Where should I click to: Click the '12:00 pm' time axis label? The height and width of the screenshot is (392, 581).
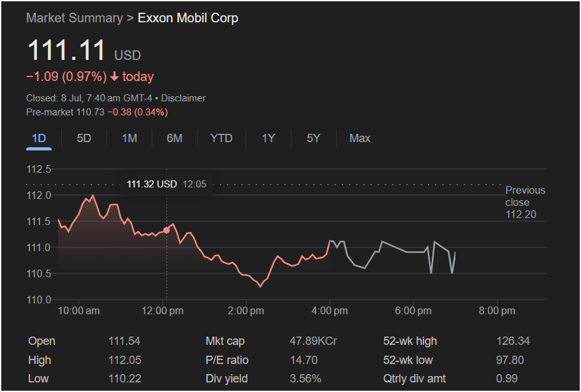tap(162, 310)
